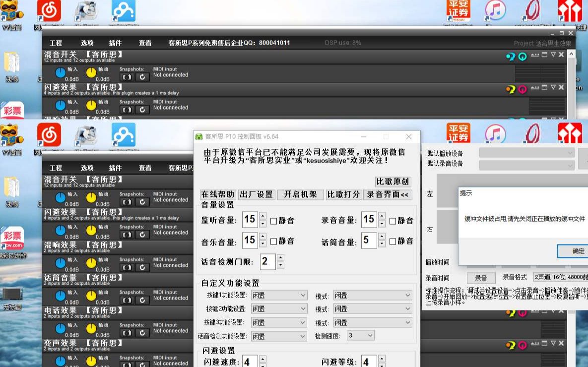Click the up arrow of the 话音检测门限 stepper
Image resolution: width=588 pixels, height=367 pixels.
pyautogui.click(x=281, y=258)
